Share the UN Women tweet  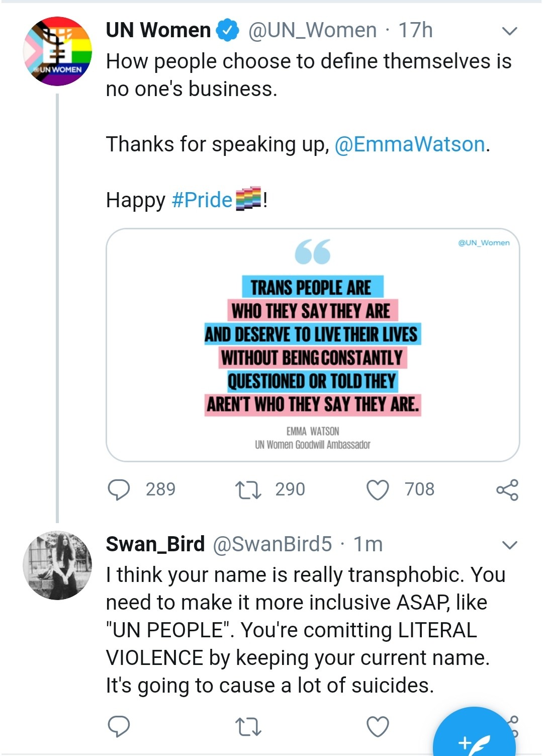click(x=507, y=489)
